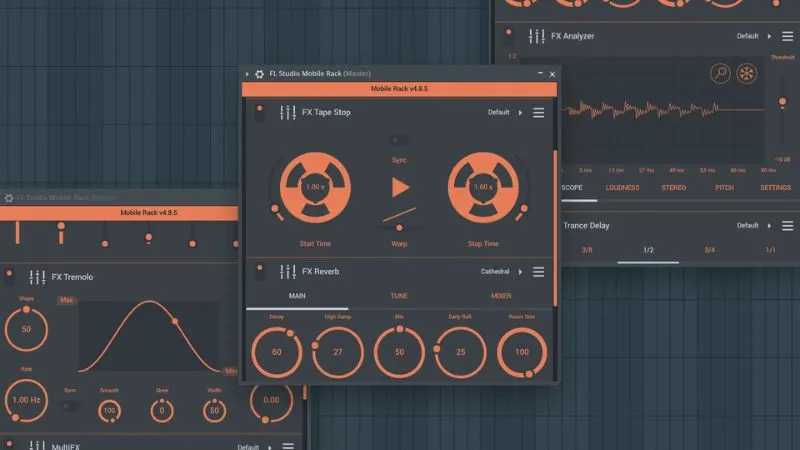Open the FX Analyzer mixer sliders icon

pyautogui.click(x=537, y=36)
